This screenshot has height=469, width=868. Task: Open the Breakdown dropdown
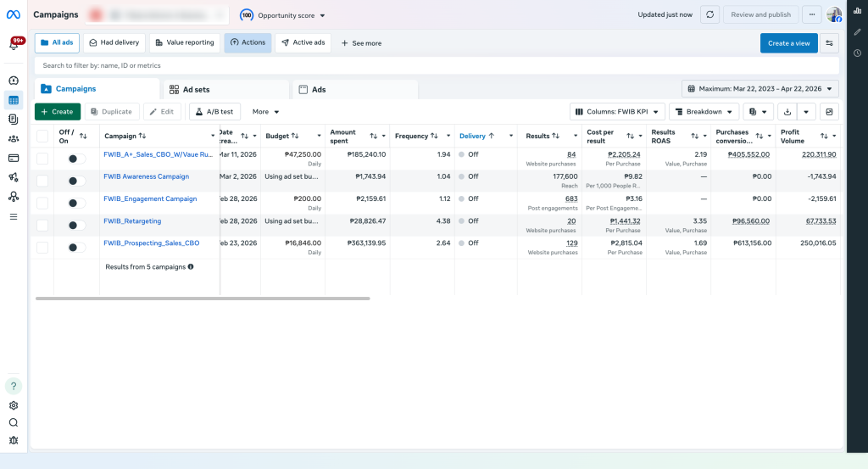tap(704, 112)
